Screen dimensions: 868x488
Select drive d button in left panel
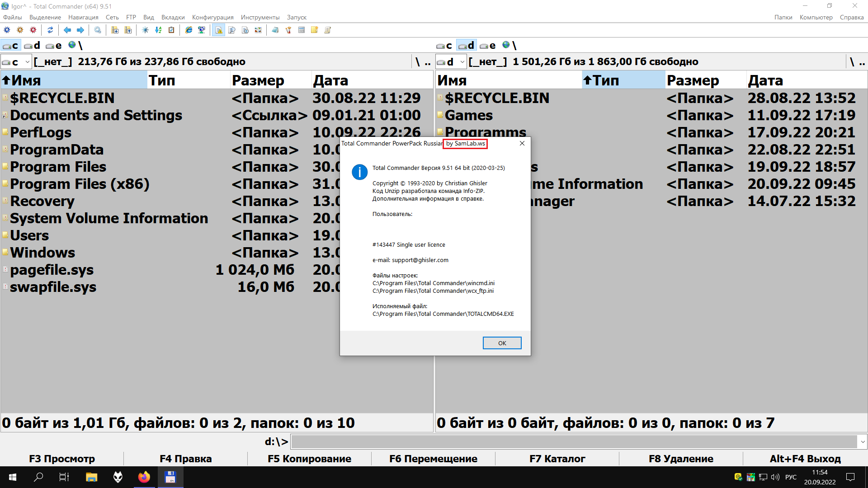point(32,46)
